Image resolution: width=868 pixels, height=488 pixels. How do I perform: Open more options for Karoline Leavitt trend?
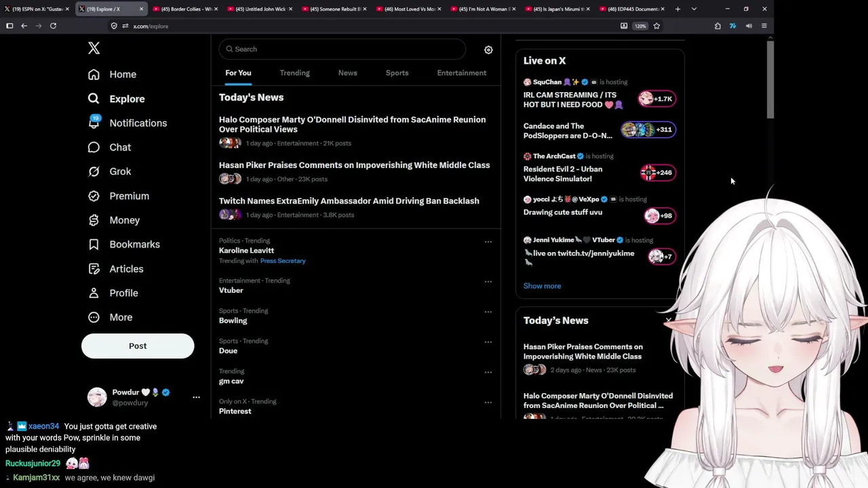[x=488, y=241]
